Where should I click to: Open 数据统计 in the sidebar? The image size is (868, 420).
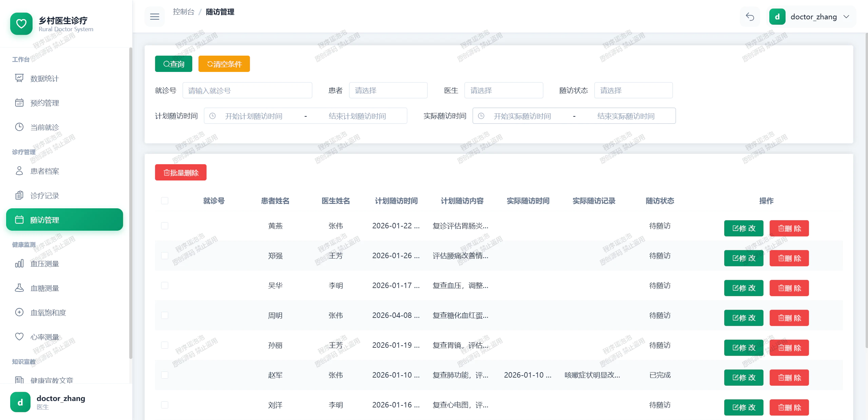click(64, 78)
